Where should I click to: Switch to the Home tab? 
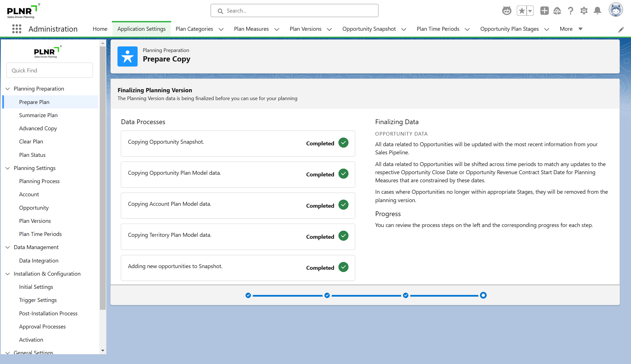[100, 29]
